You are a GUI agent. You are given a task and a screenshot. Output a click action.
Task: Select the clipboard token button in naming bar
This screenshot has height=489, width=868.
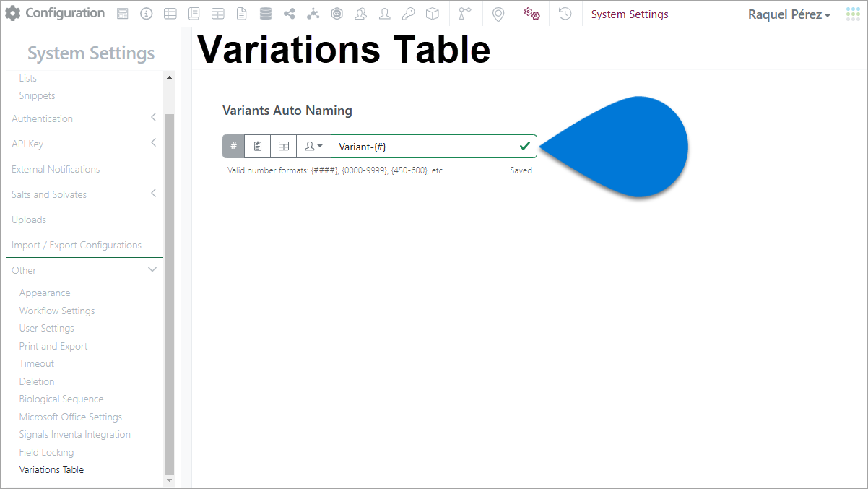258,146
